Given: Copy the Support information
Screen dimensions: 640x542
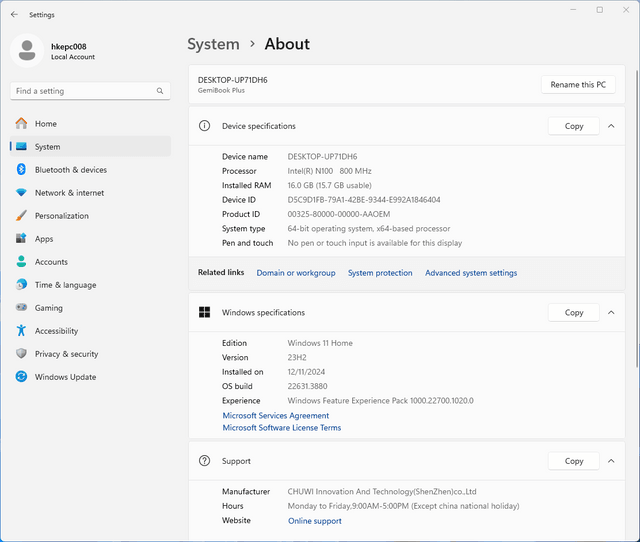Looking at the screenshot, I should tap(574, 461).
